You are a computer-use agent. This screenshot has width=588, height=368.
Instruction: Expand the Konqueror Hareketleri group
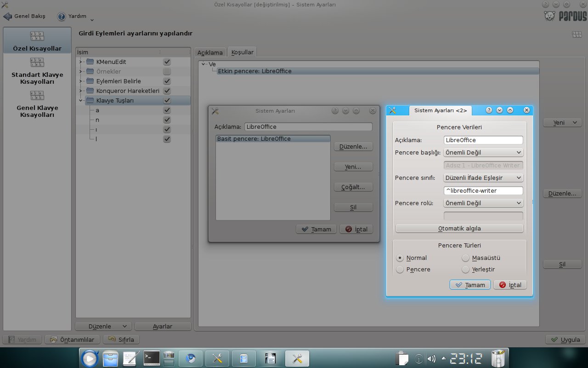(80, 91)
